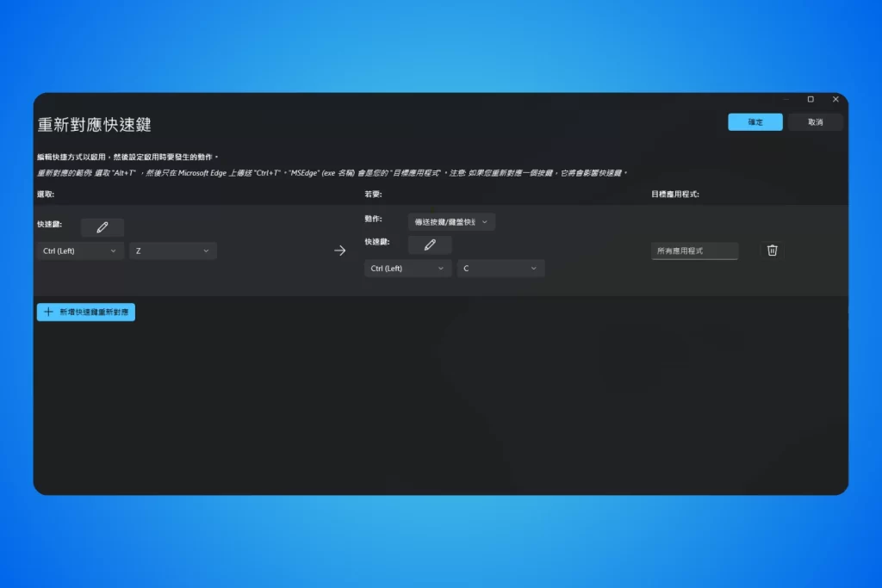882x588 pixels.
Task: Open the 動作 action type dropdown
Action: (451, 222)
